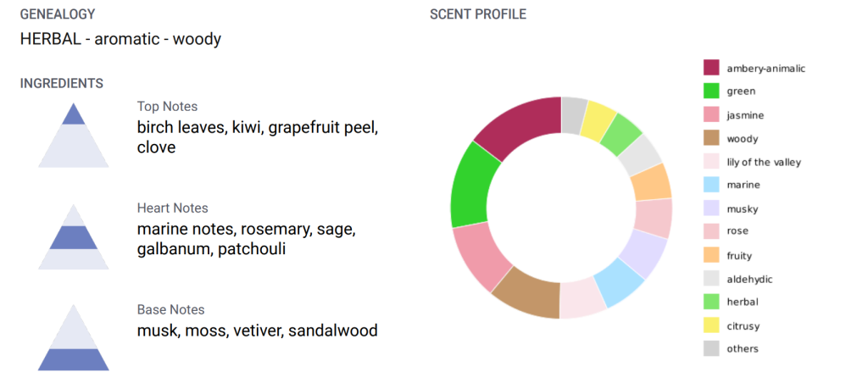Click the Genealogy heading
This screenshot has height=383, width=868.
point(58,14)
